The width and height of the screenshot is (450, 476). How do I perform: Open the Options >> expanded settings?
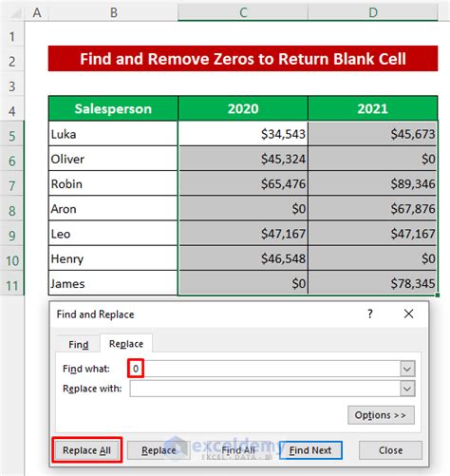(381, 415)
